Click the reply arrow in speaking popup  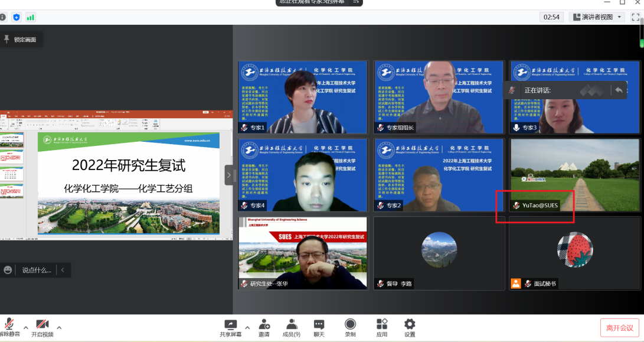click(618, 90)
